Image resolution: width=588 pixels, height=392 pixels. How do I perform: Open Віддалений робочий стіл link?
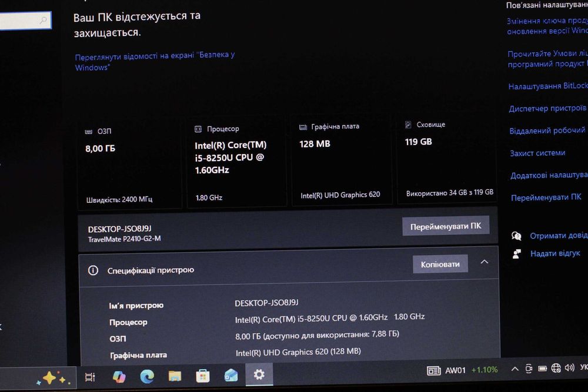[548, 131]
